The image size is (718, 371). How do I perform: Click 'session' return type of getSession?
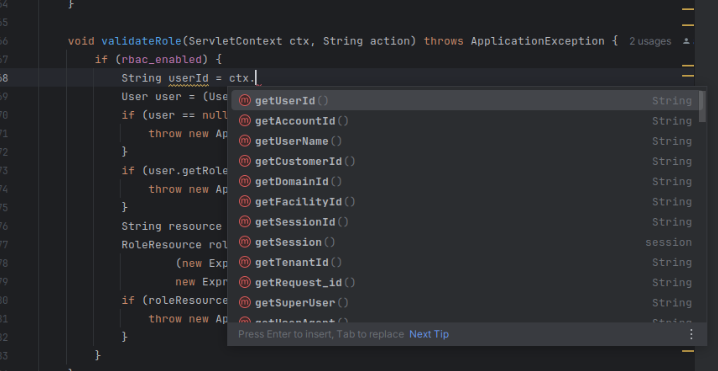(669, 242)
